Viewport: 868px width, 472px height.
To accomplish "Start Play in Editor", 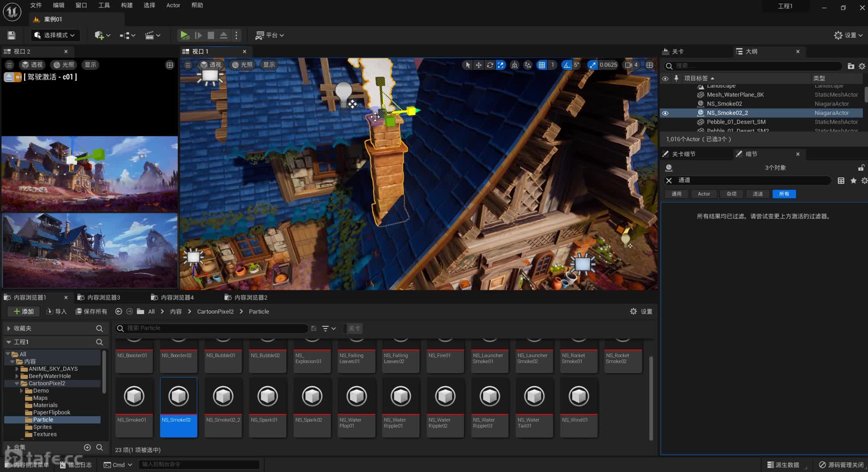I will tap(184, 35).
